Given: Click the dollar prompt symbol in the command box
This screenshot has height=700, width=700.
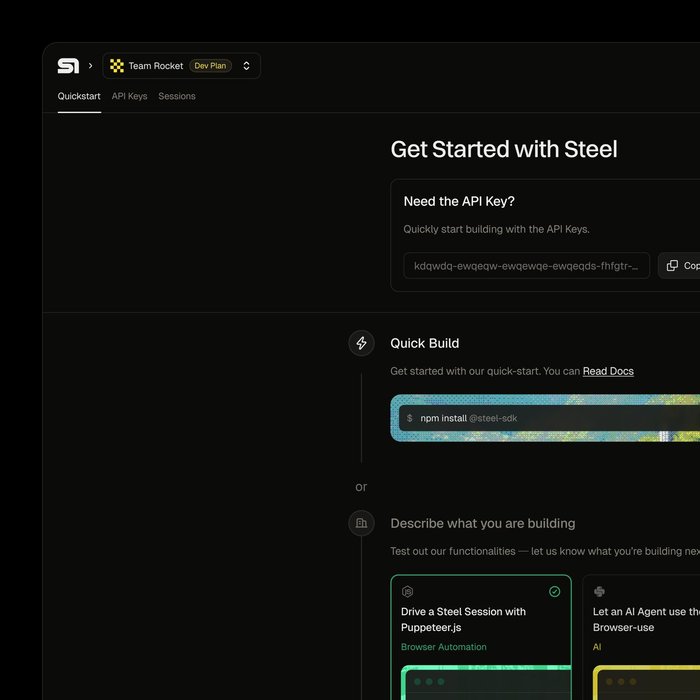Looking at the screenshot, I should (409, 418).
